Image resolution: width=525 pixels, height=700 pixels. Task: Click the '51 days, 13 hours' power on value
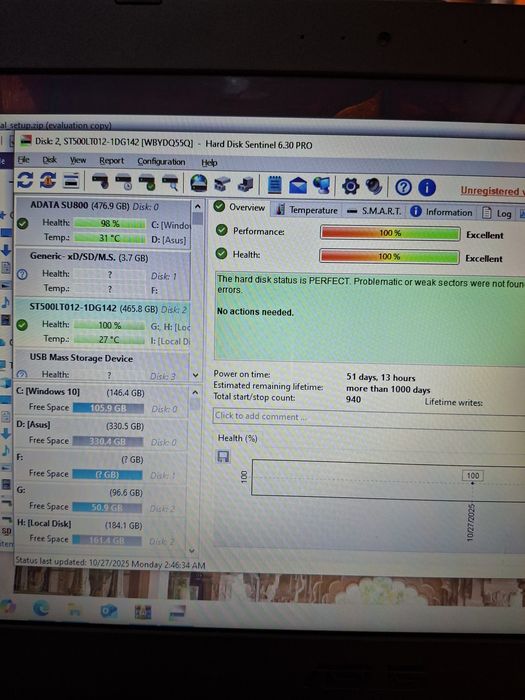point(381,378)
